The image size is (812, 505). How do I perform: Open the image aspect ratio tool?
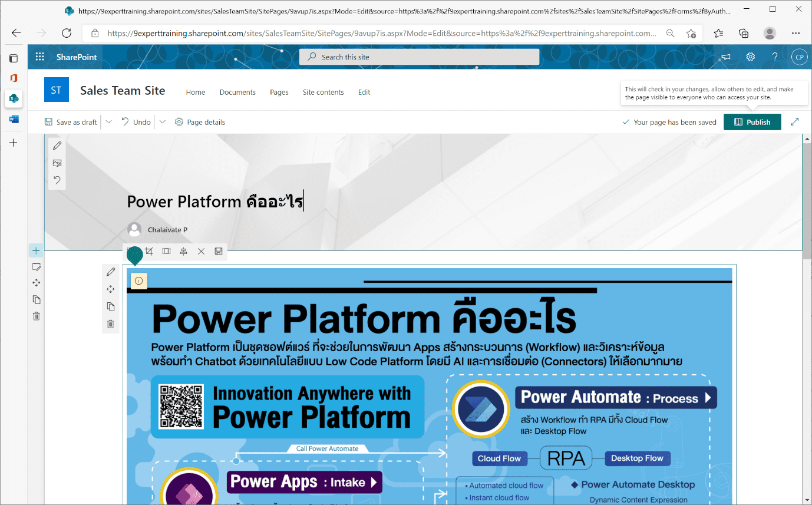166,252
